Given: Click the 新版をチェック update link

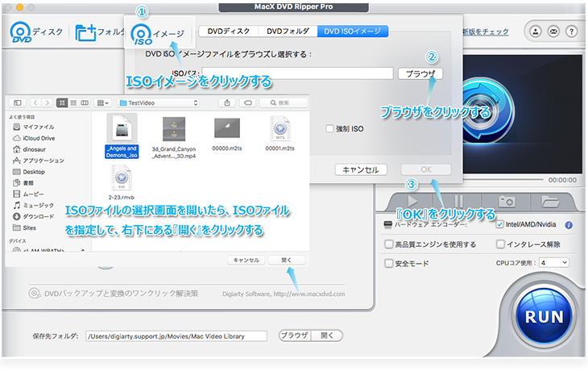Looking at the screenshot, I should click(485, 32).
